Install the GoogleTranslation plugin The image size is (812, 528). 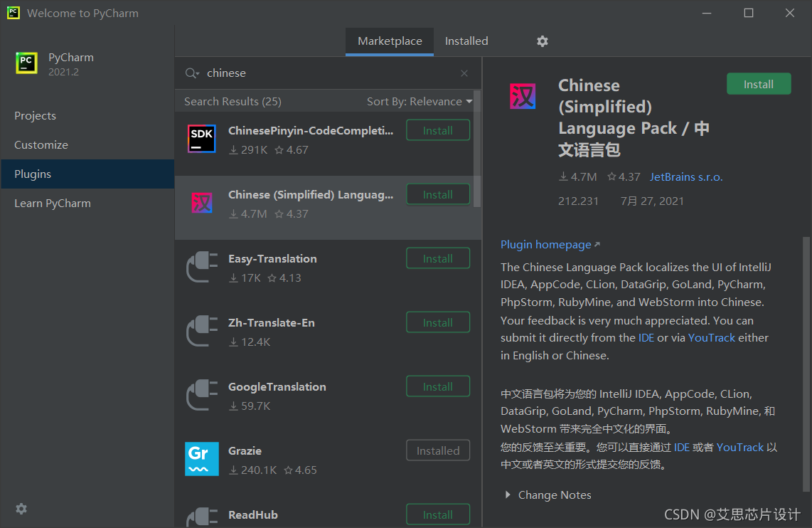[x=438, y=386]
